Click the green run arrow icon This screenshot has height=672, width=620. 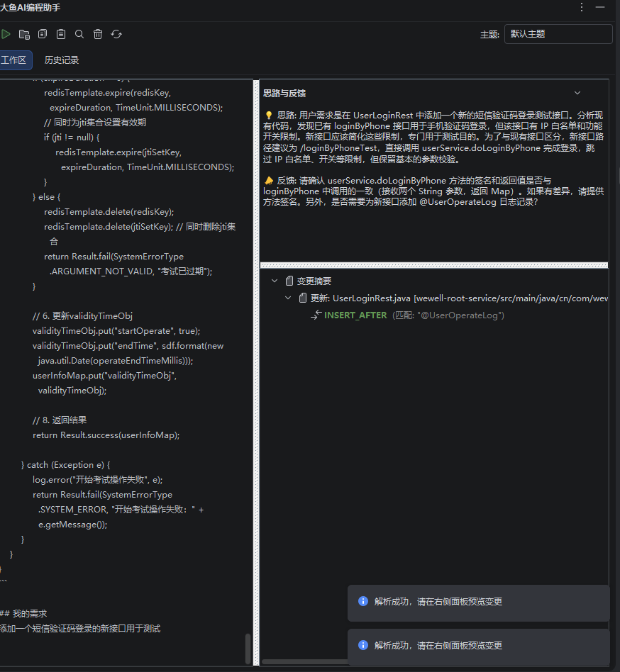[x=6, y=34]
